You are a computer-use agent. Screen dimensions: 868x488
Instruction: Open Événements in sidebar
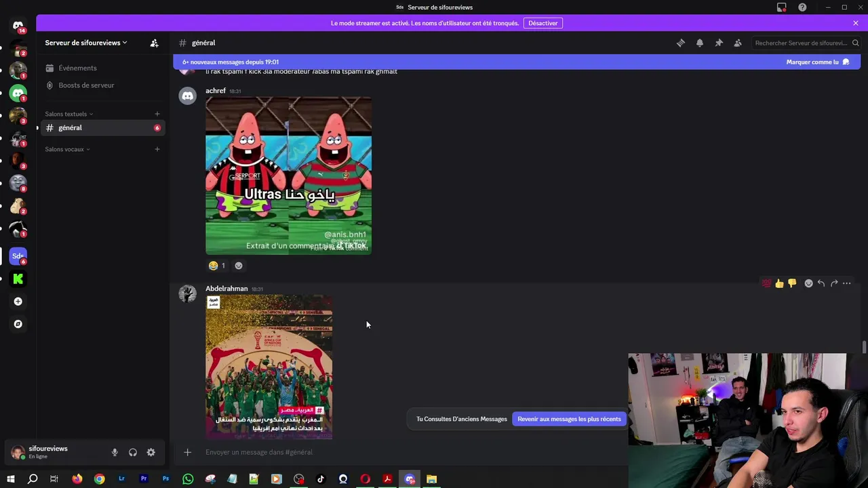tap(102, 68)
